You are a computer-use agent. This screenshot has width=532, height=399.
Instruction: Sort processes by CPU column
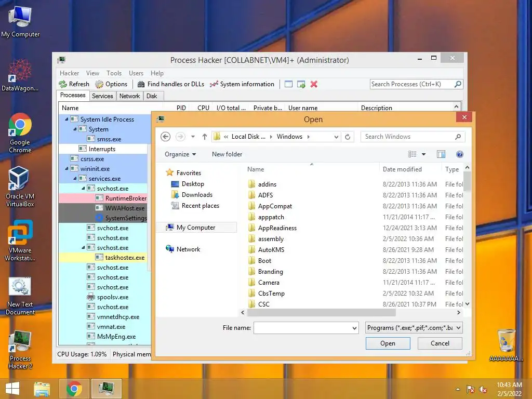pyautogui.click(x=203, y=108)
